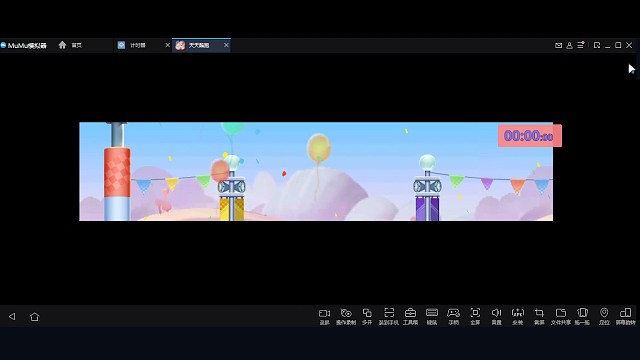
Task: Click the install-to-phone scan icon
Action: (389, 316)
